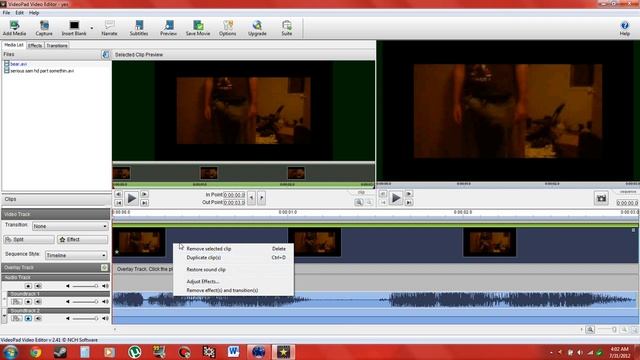
Task: Select the first video clip thumbnail on timeline
Action: tap(139, 242)
